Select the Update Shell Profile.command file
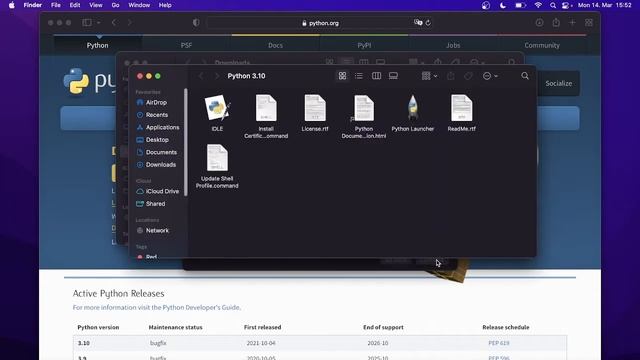The height and width of the screenshot is (360, 640). (217, 158)
